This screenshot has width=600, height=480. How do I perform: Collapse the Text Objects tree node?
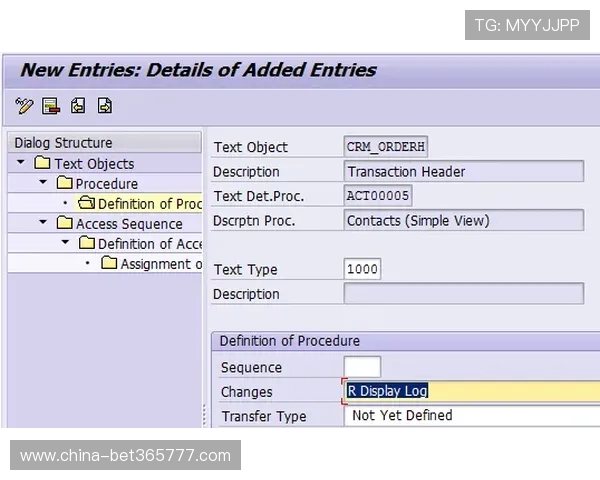[x=21, y=163]
